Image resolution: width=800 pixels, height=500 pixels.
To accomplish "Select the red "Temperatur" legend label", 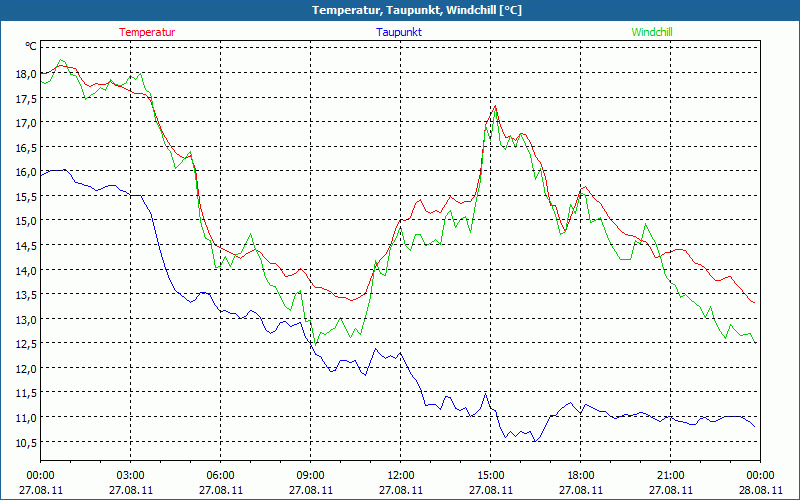I will click(147, 32).
